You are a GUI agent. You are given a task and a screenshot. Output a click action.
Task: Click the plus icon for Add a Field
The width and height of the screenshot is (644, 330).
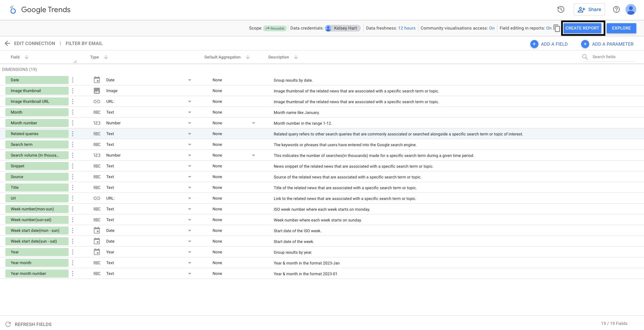(x=534, y=44)
